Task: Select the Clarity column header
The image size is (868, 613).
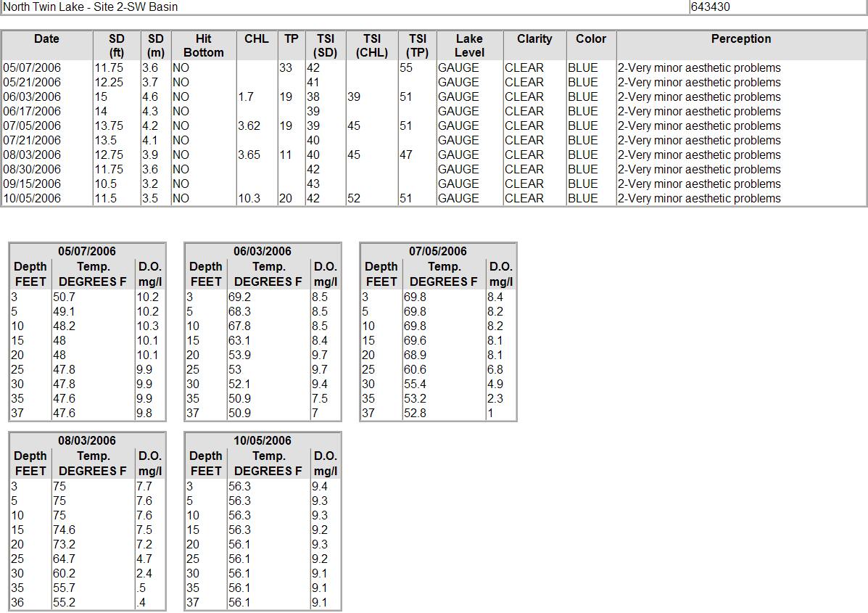Action: (534, 39)
